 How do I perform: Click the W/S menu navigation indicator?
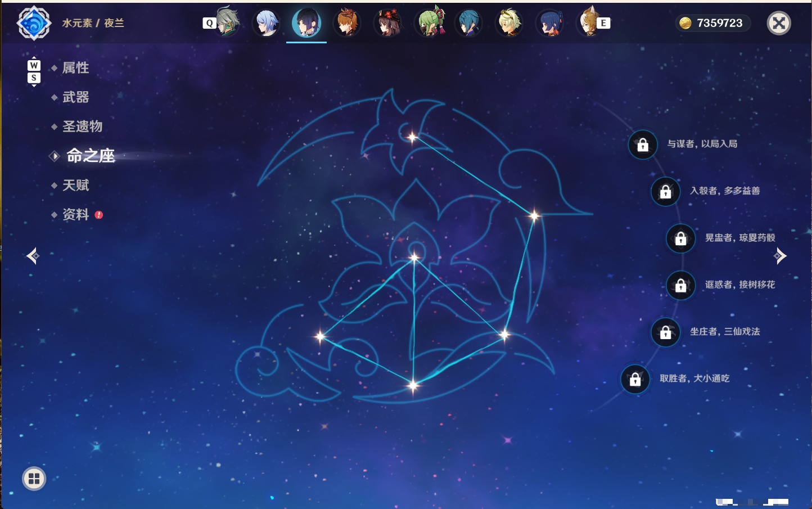[34, 71]
